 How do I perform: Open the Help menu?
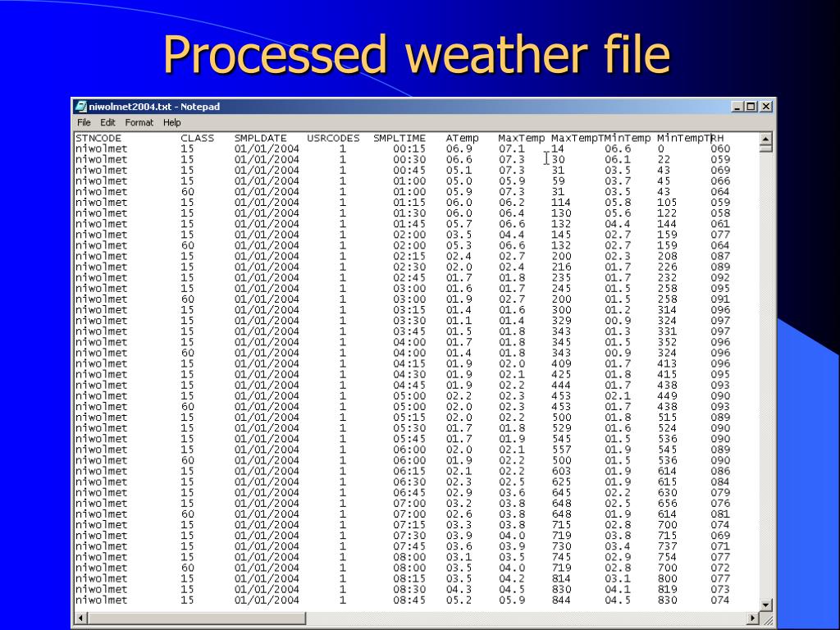pos(172,123)
